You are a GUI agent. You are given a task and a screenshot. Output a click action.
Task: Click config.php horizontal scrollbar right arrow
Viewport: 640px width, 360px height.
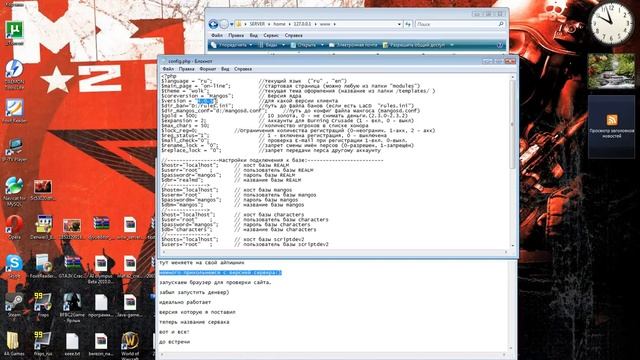tap(506, 252)
